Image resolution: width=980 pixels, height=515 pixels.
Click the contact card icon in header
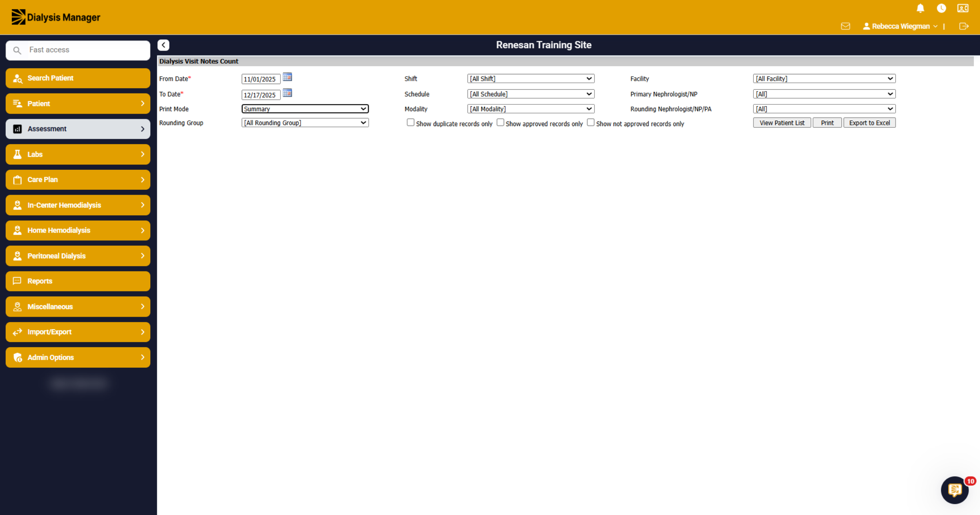[x=963, y=8]
